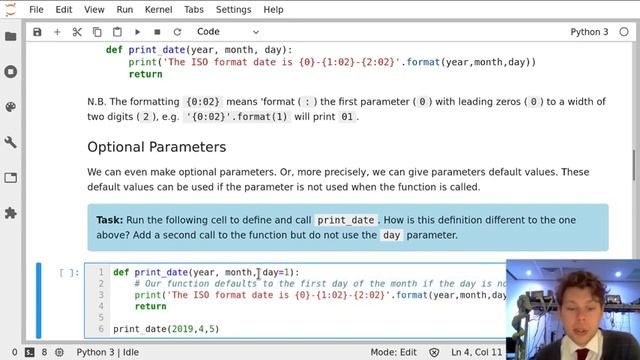Click the Python 3 kernel name

pos(589,32)
